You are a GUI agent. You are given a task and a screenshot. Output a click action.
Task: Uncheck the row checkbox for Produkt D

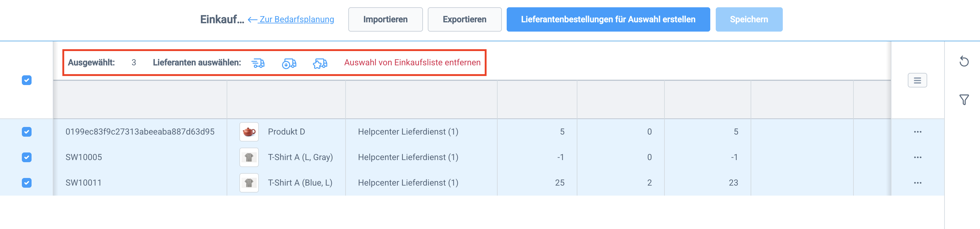(x=26, y=132)
